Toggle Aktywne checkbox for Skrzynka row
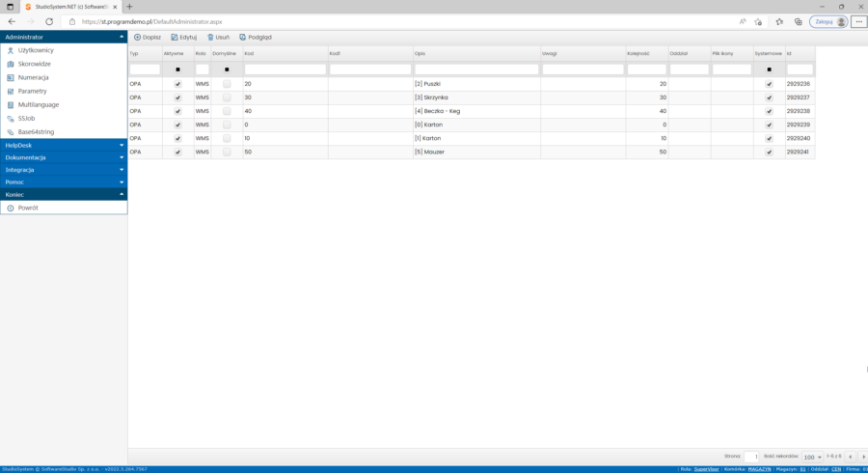 pyautogui.click(x=177, y=97)
